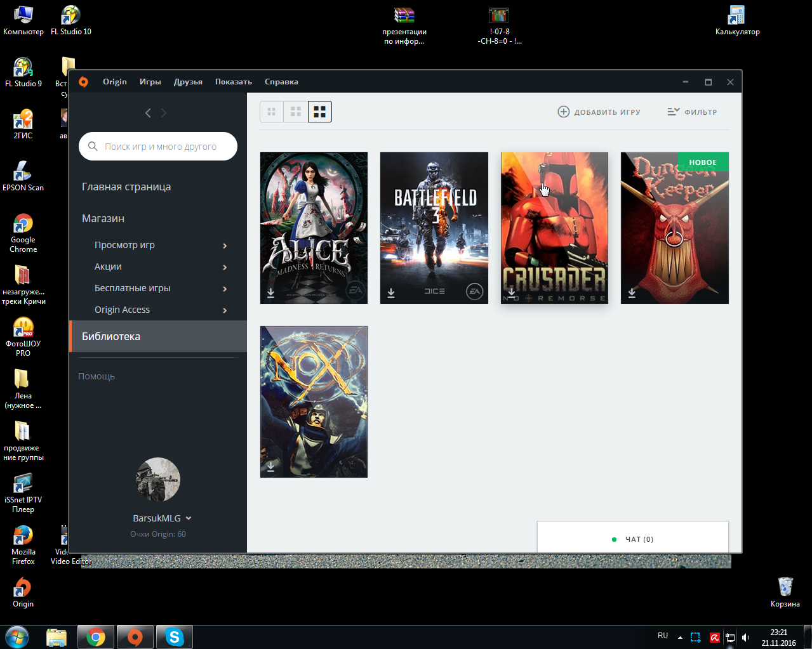Open 2ГИС desktop shortcut
The width and height of the screenshot is (812, 649).
pos(23,124)
